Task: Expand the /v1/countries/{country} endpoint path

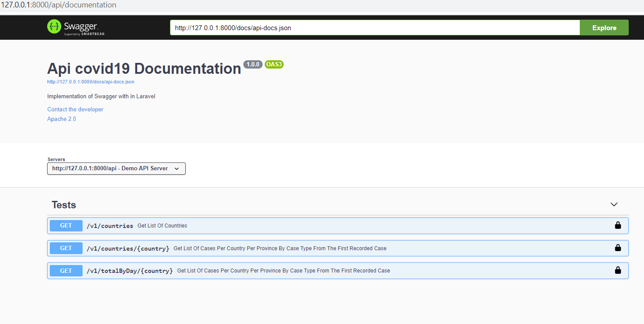Action: click(x=128, y=248)
